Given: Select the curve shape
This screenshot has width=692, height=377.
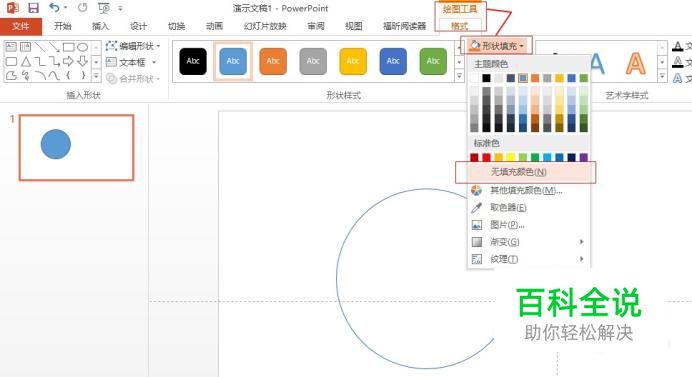Looking at the screenshot, I should point(54,75).
